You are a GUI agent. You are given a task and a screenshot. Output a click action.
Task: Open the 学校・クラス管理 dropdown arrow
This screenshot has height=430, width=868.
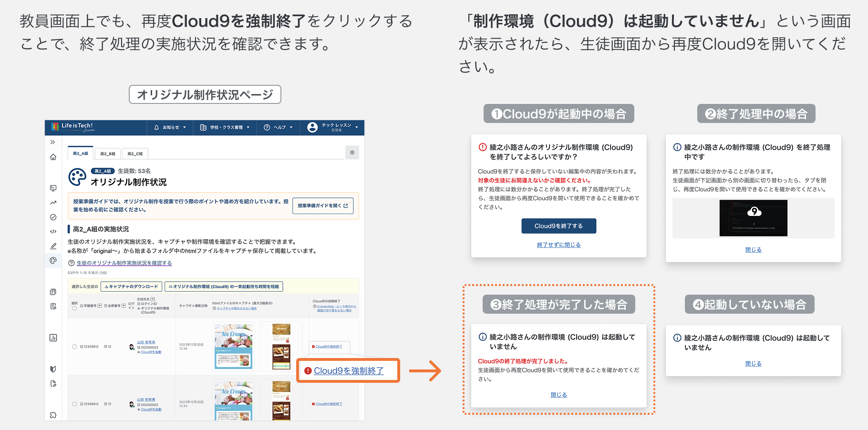click(248, 127)
